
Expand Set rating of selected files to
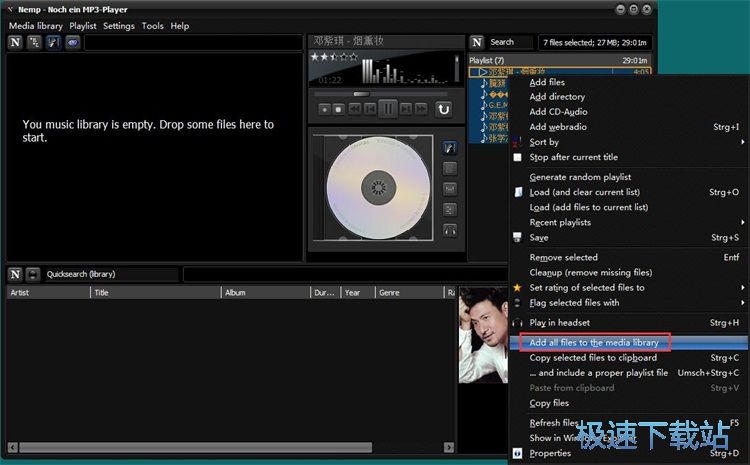[742, 288]
